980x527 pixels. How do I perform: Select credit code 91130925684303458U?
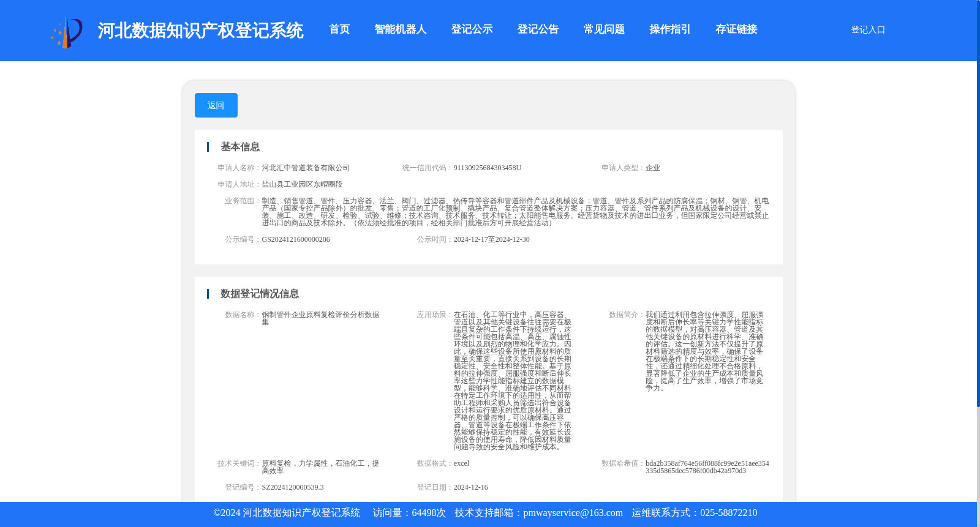[x=488, y=168]
